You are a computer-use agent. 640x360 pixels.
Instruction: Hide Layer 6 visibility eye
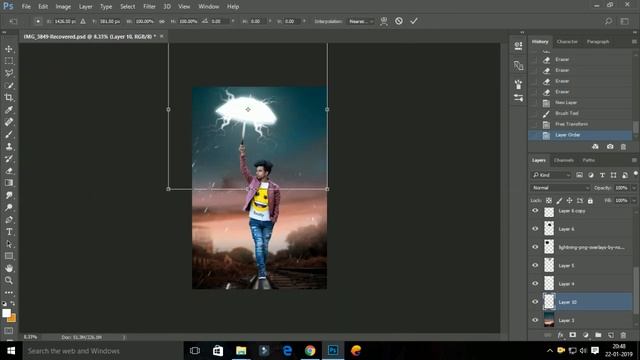click(535, 229)
